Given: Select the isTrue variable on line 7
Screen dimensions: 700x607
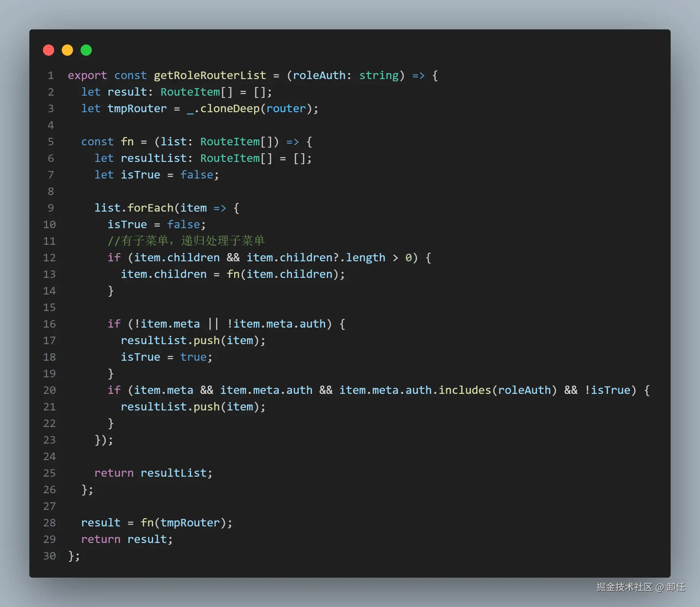Looking at the screenshot, I should [x=140, y=174].
